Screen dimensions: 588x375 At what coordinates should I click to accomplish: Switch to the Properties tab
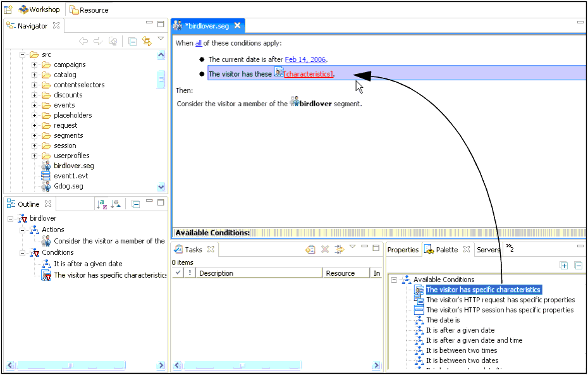(x=403, y=250)
